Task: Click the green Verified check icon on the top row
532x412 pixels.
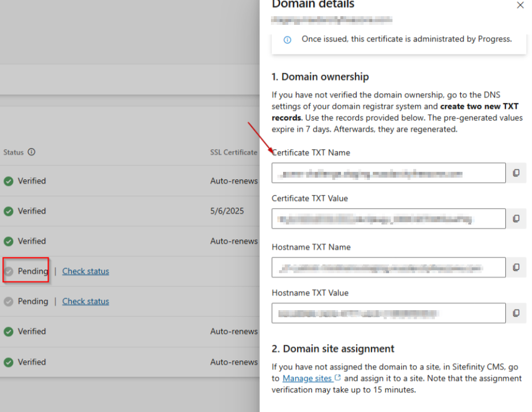Action: click(7, 181)
